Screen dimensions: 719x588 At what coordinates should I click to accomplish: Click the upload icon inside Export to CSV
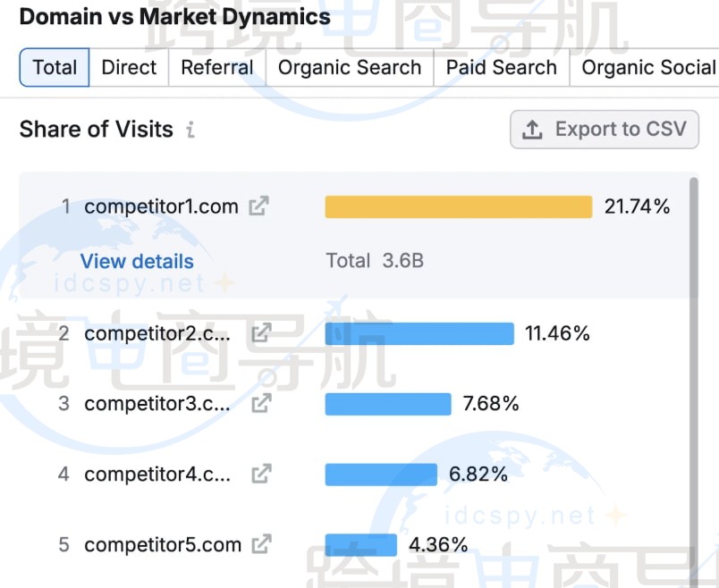click(x=529, y=130)
